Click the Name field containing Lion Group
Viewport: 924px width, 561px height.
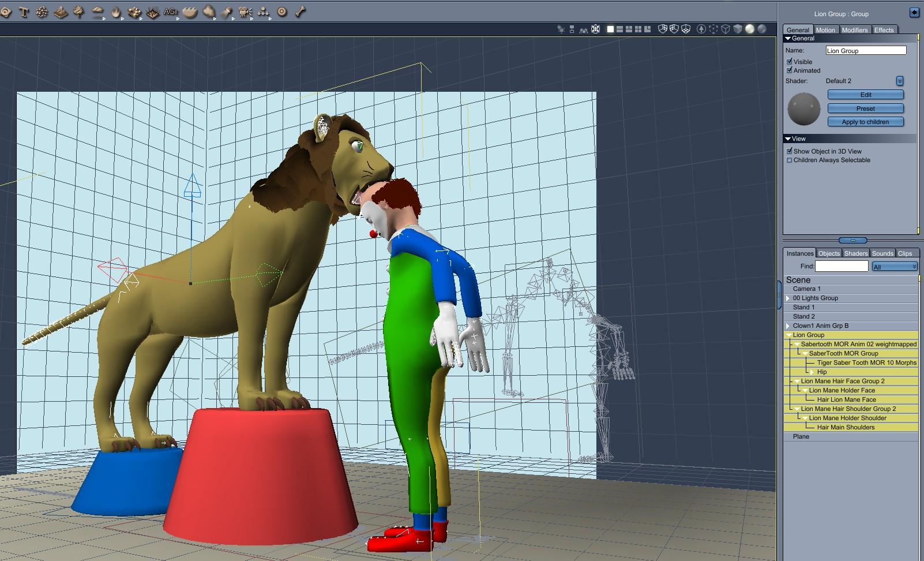[x=866, y=51]
